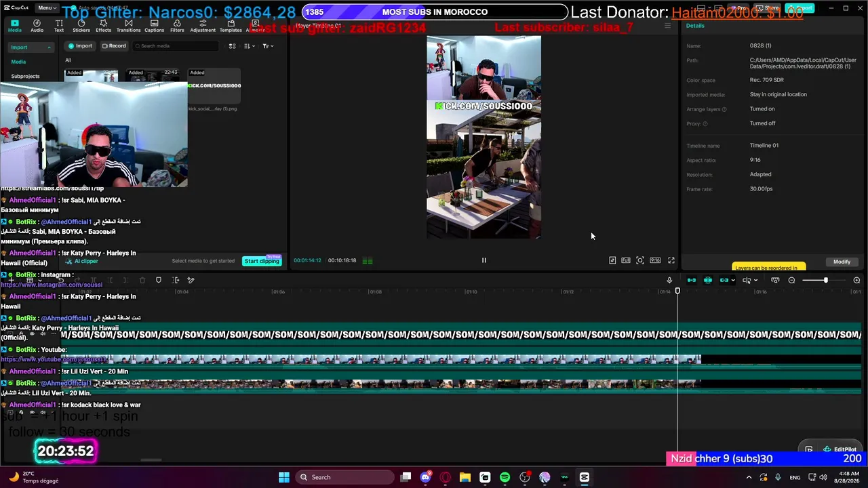The height and width of the screenshot is (488, 868).
Task: Click the timeline Delete (trash) icon
Action: pos(142,280)
